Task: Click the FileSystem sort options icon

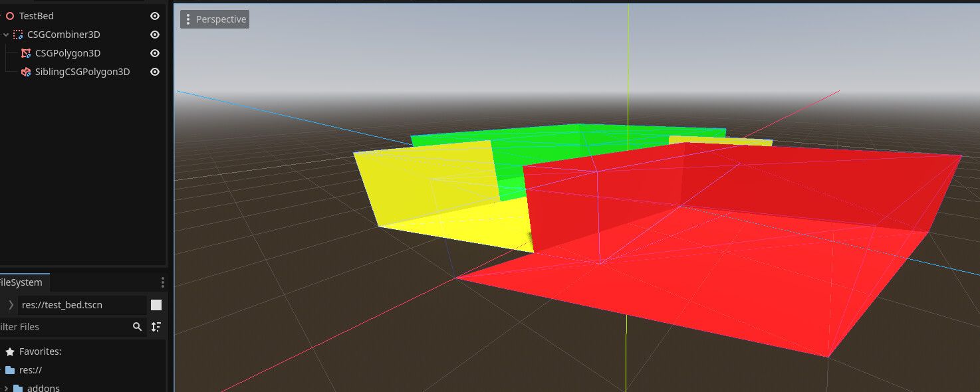Action: click(x=156, y=327)
